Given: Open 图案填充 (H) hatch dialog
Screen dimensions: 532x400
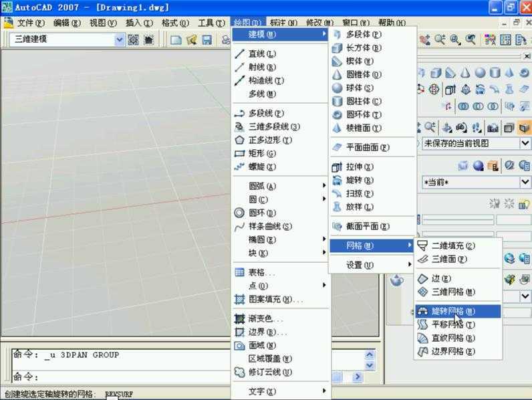Looking at the screenshot, I should pos(280,299).
